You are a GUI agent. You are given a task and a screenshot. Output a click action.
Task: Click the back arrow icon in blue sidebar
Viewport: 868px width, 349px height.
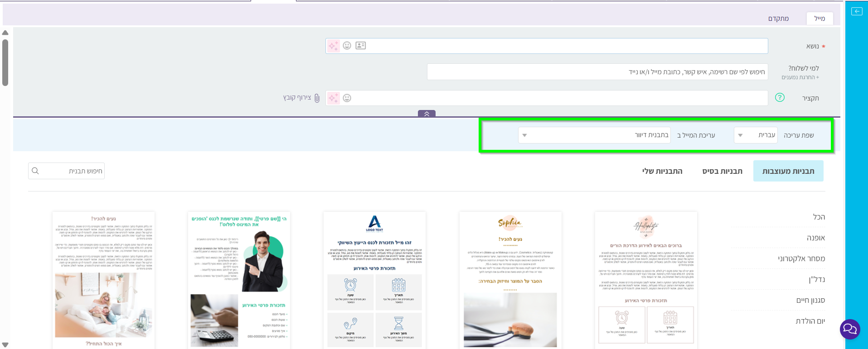(x=857, y=11)
